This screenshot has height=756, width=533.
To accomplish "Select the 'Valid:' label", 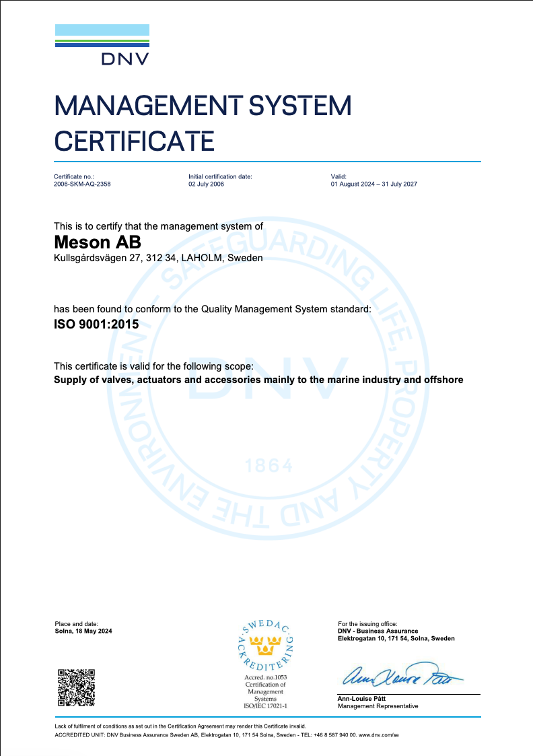I will (x=339, y=176).
